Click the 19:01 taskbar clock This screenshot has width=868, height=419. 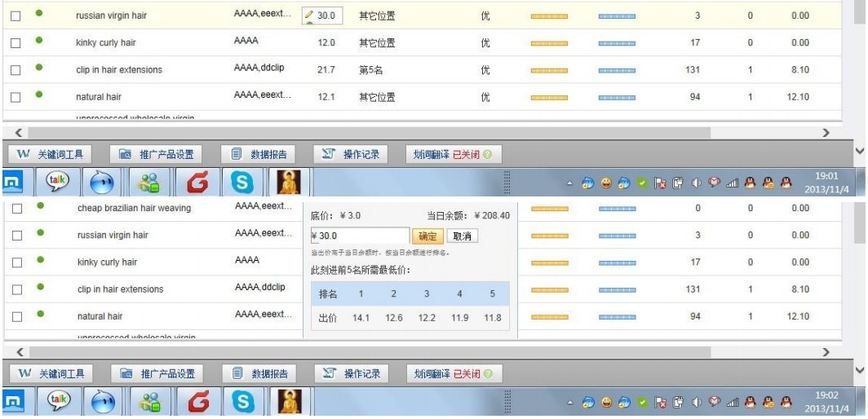(x=826, y=183)
